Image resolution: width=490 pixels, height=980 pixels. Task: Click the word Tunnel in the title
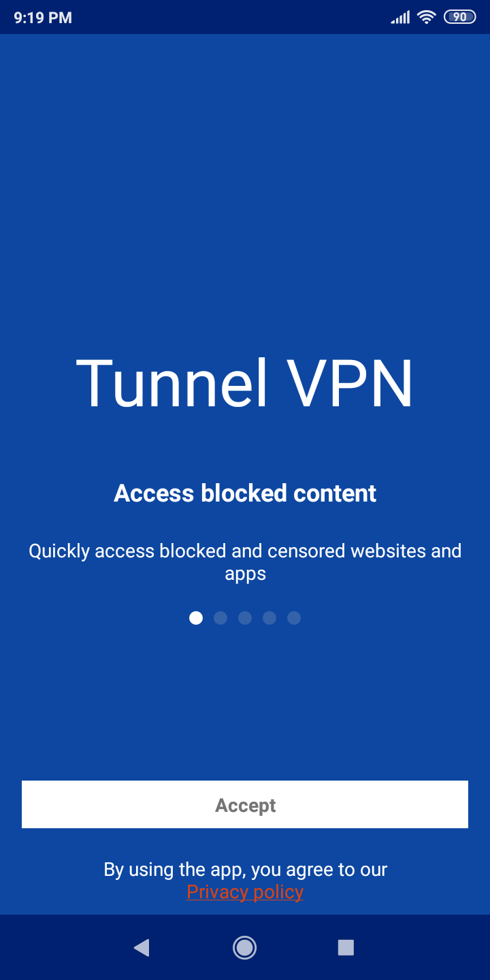click(172, 382)
